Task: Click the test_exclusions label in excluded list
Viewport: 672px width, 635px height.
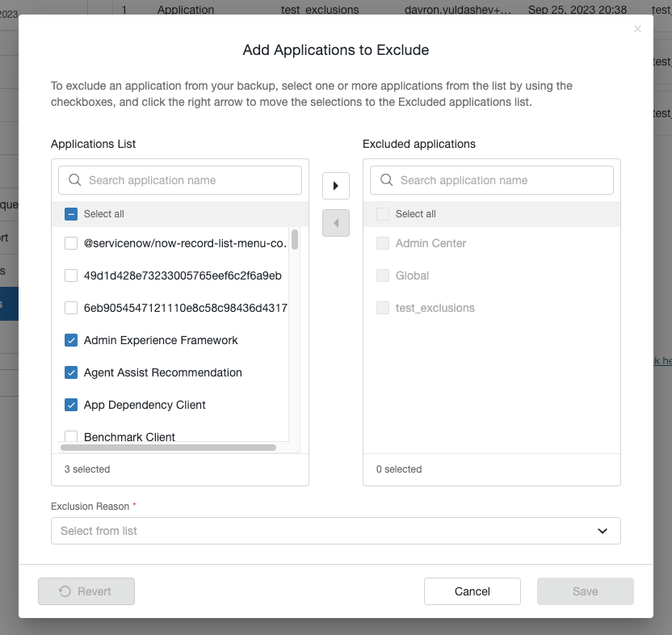Action: tap(435, 308)
